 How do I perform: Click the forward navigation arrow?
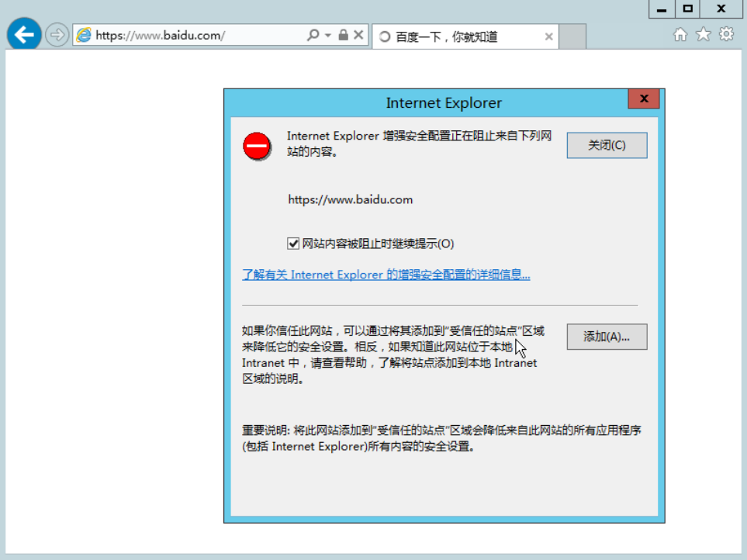(57, 35)
